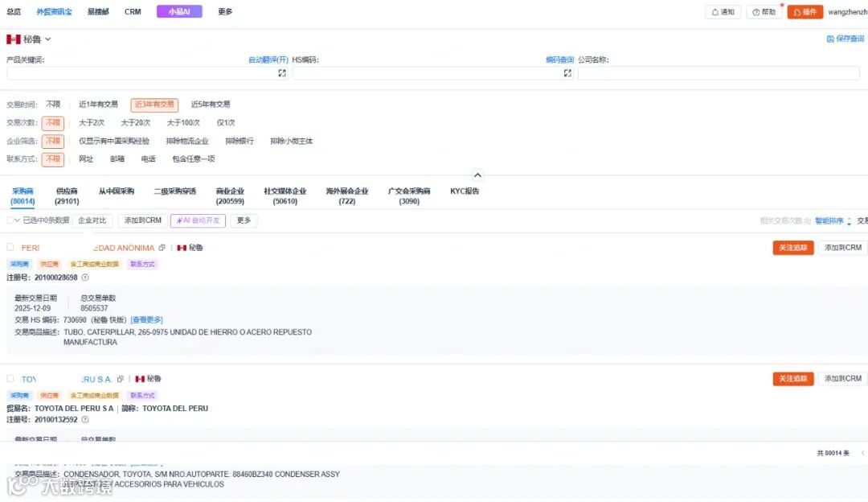Open selection dropdown arrow beside select-all checkbox
868x502 pixels.
coord(17,220)
